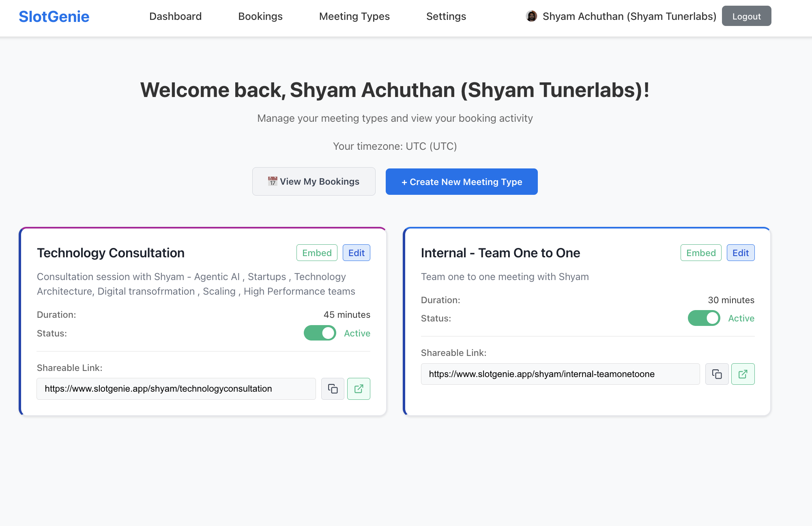Viewport: 812px width, 526px height.
Task: Copy the Technology Consultation shareable link
Action: [x=333, y=389]
